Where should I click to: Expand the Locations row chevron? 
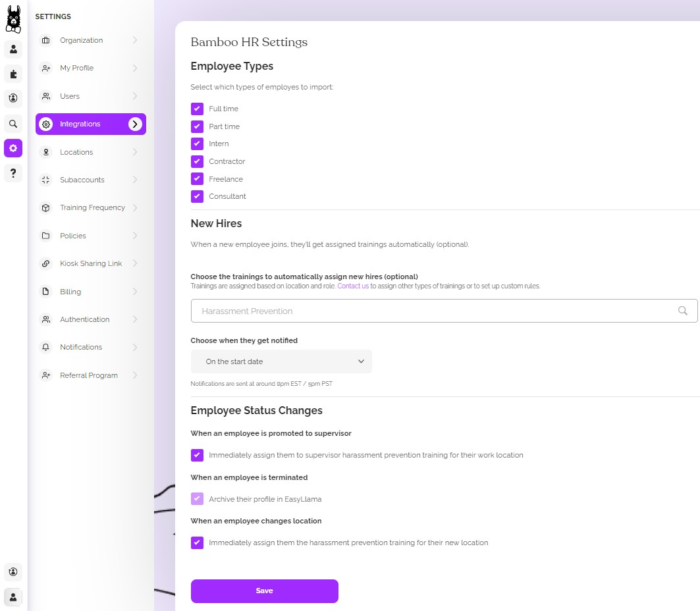coord(135,152)
